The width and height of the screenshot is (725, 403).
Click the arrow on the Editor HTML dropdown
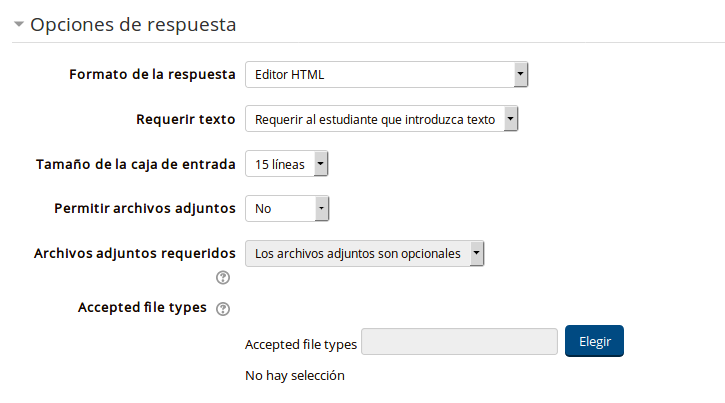521,74
